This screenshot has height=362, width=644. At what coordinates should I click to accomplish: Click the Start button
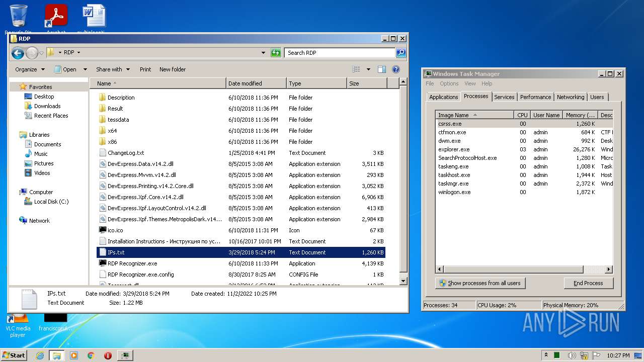pyautogui.click(x=14, y=355)
